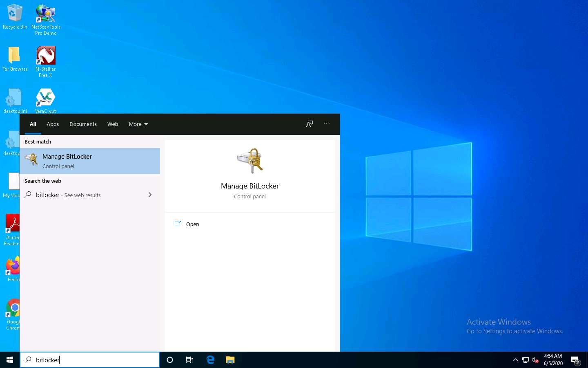Expand bitlocker web results with the chevron

[150, 195]
